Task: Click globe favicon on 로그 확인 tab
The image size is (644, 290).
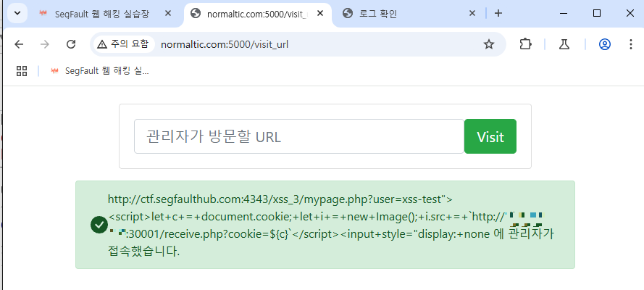Action: click(348, 14)
